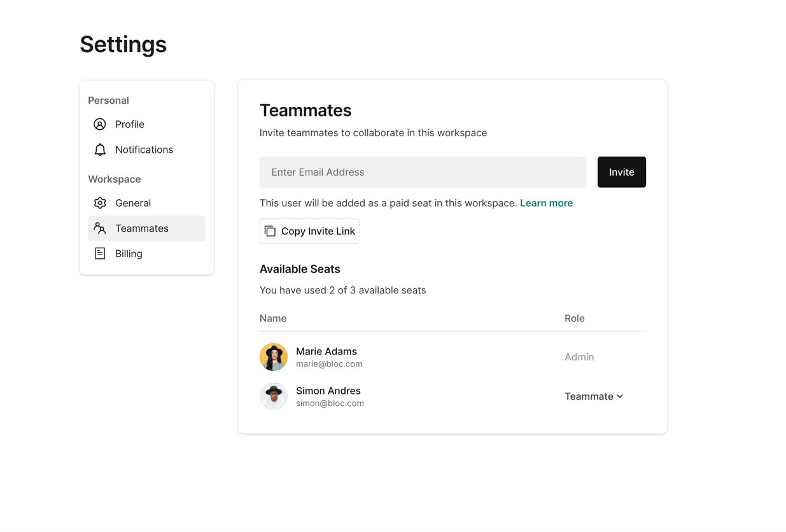Click Simon Andres's profile avatar
The height and width of the screenshot is (532, 786).
pyautogui.click(x=274, y=396)
